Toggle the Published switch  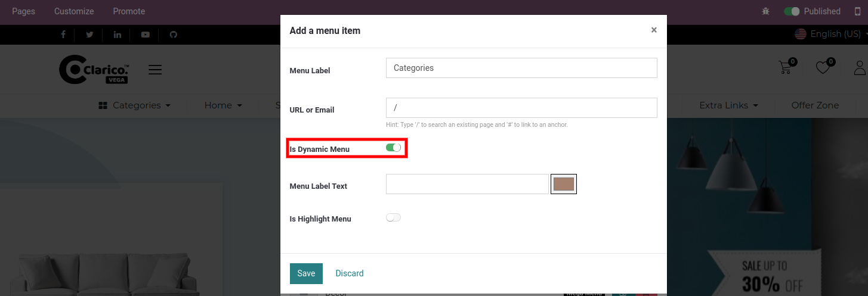pos(792,11)
